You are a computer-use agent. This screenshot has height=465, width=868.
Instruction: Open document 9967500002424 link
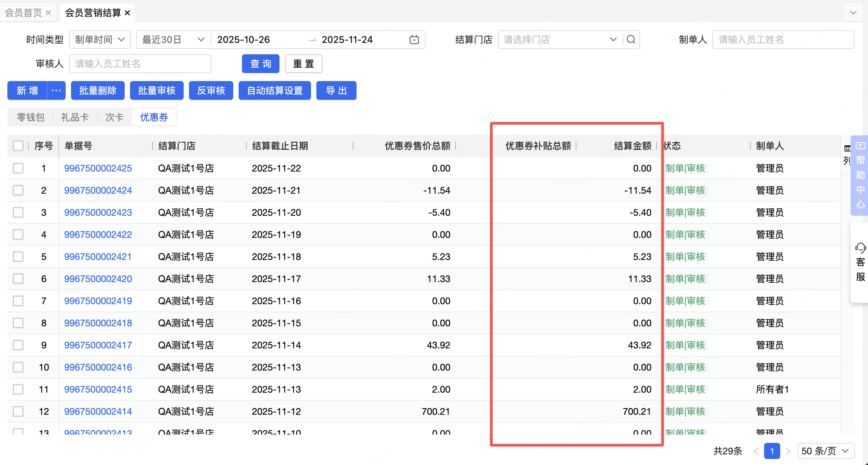pos(98,190)
